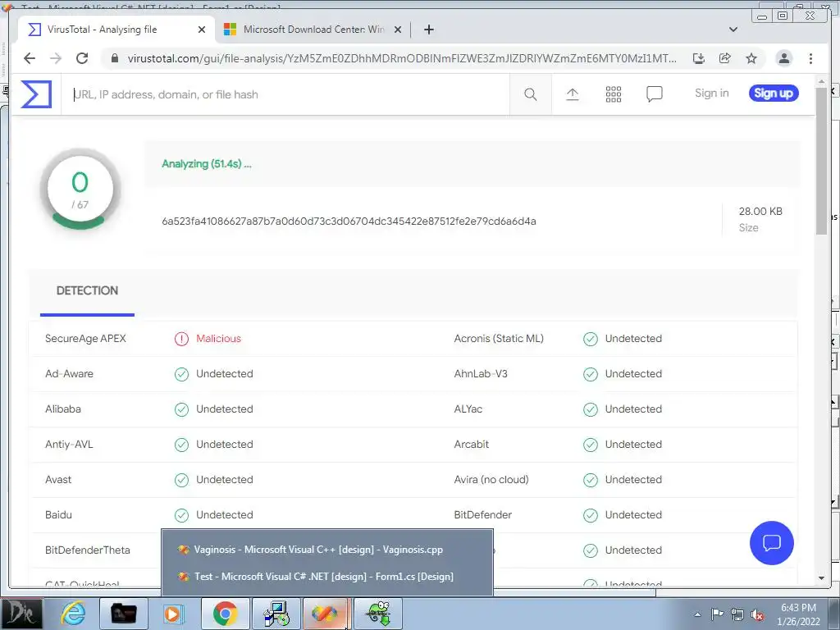840x630 pixels.
Task: Open the blue chat support bubble
Action: click(771, 543)
